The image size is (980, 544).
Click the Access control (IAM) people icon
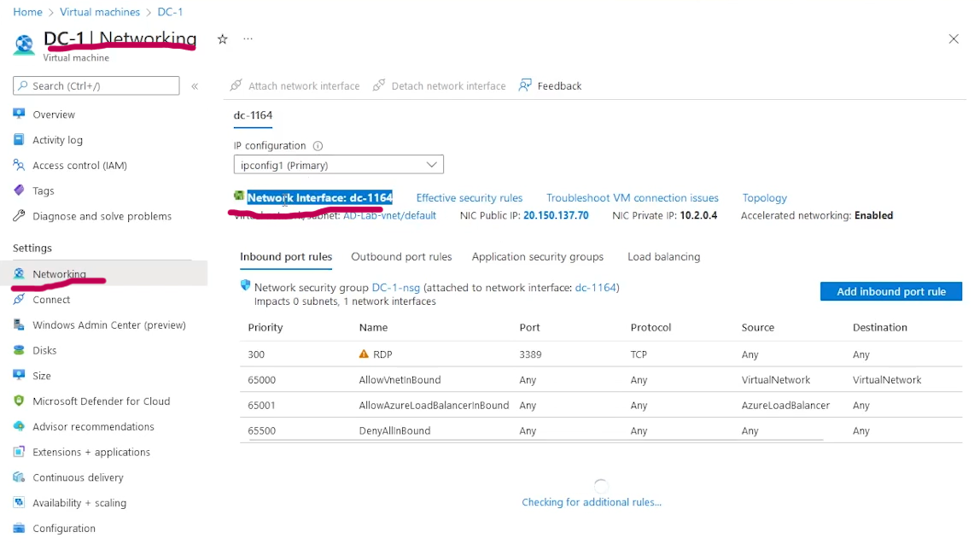point(19,165)
